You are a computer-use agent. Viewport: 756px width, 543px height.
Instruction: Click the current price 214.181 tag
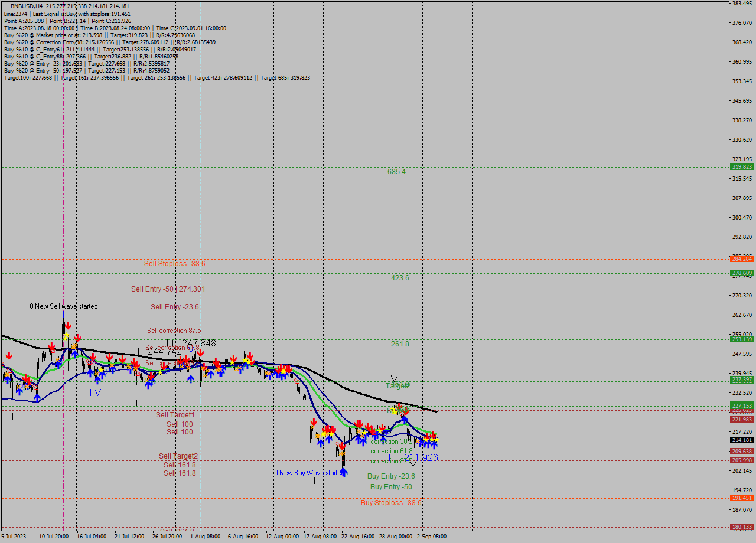[x=742, y=440]
